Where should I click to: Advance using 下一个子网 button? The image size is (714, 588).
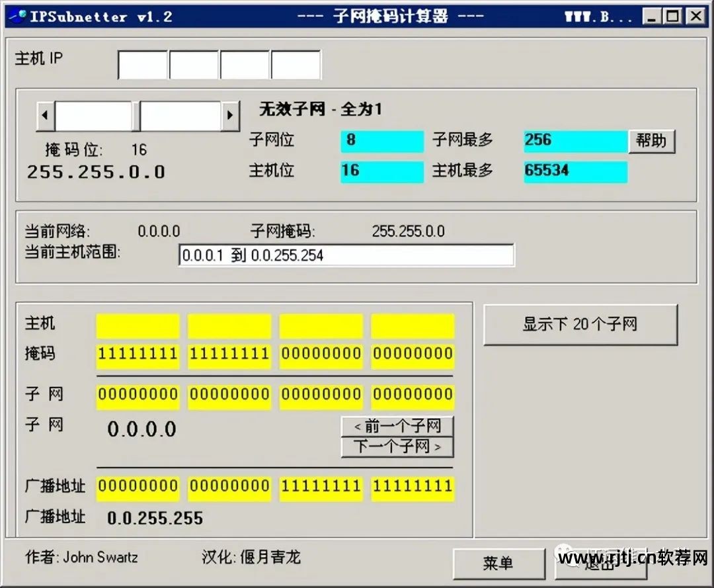397,446
